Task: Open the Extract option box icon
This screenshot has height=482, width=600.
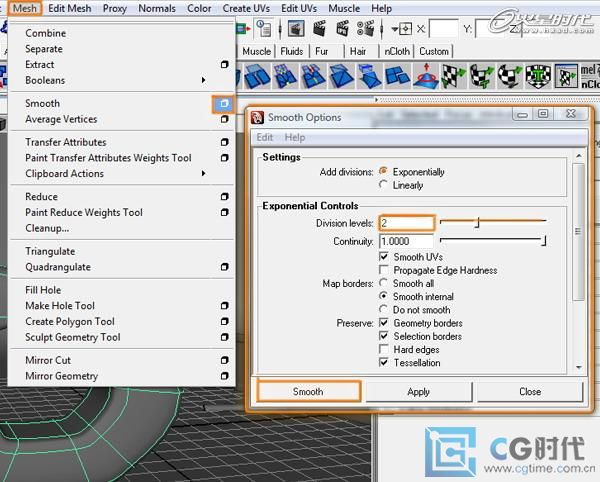Action: [x=224, y=65]
